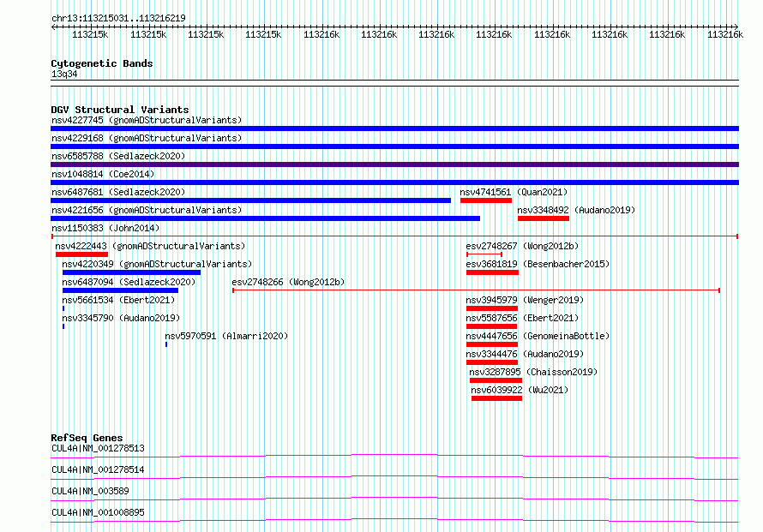Viewport: 763px width, 532px height.
Task: Click CUL4A|NM_003589 gene label
Action: click(x=90, y=491)
